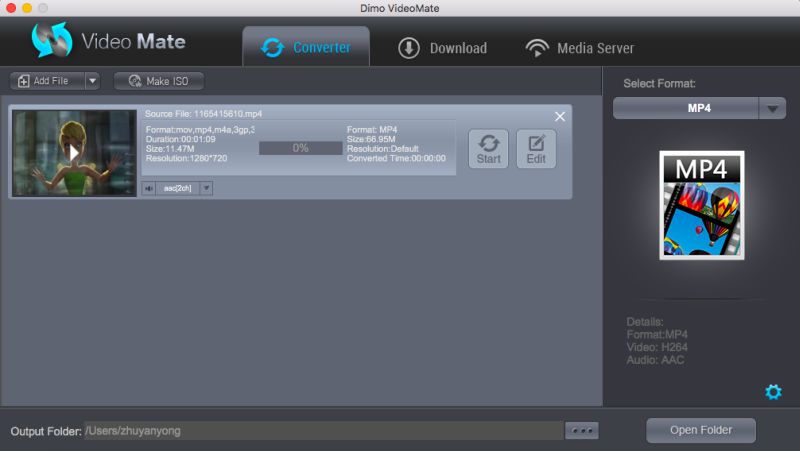800x451 pixels.
Task: Start conversion of 1165415610.mp4
Action: coord(488,149)
